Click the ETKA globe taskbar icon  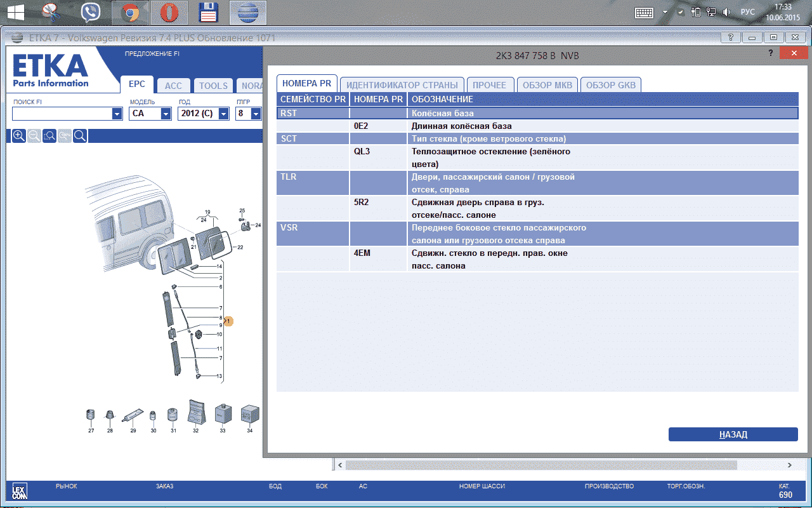[x=248, y=12]
